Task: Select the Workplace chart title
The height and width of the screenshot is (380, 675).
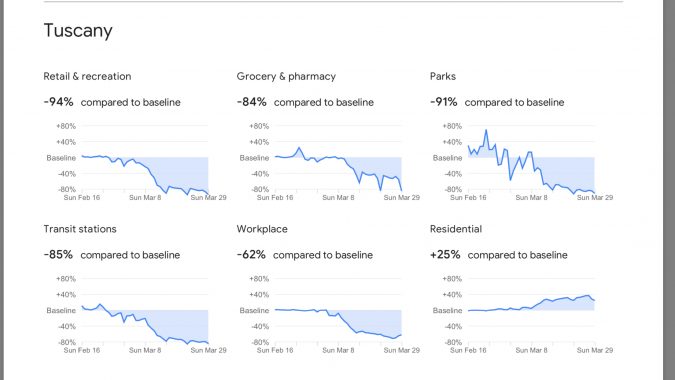Action: (262, 229)
